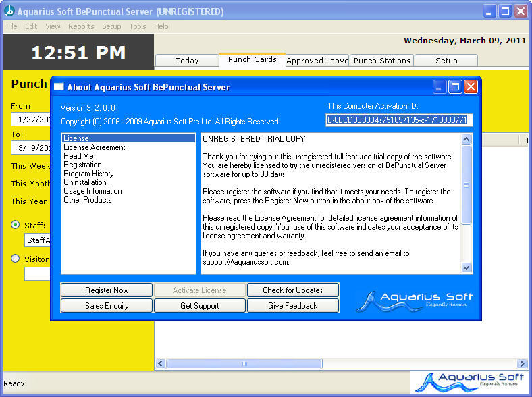Click the Visitor name input field

[38, 274]
